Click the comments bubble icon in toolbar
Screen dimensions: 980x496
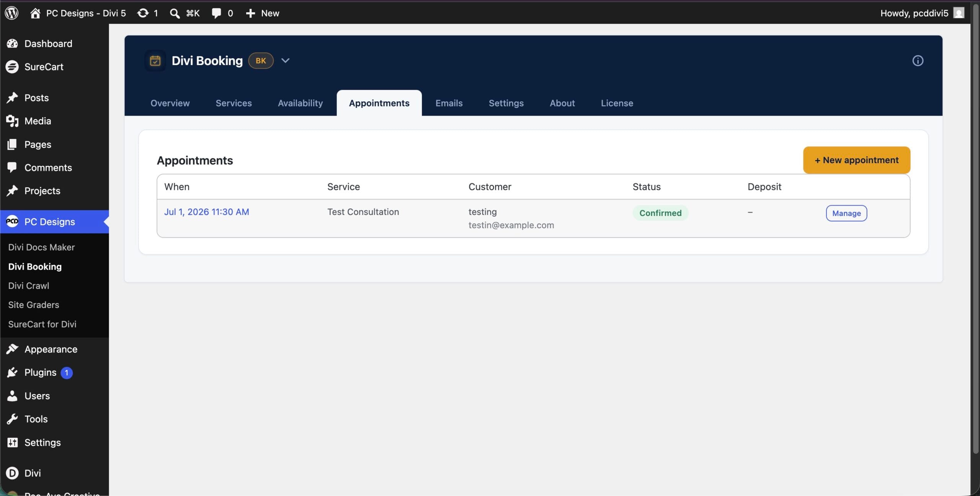pyautogui.click(x=216, y=13)
